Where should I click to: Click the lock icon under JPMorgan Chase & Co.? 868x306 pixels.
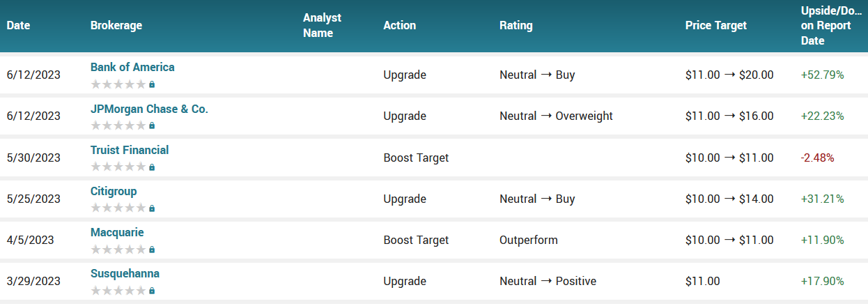[152, 125]
